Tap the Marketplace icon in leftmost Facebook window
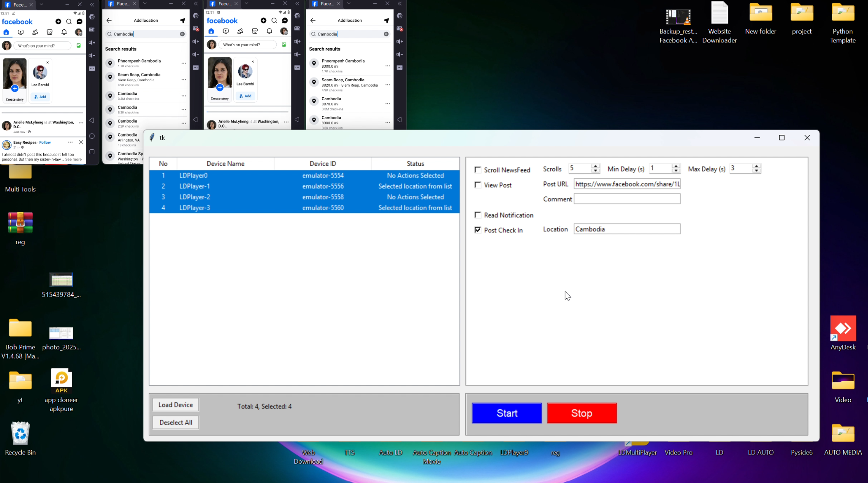Image resolution: width=868 pixels, height=483 pixels. [49, 32]
